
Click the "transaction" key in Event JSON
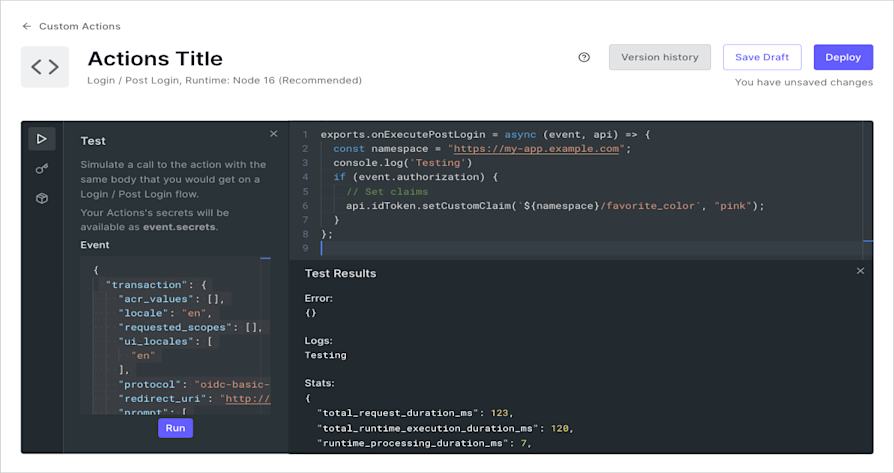147,284
